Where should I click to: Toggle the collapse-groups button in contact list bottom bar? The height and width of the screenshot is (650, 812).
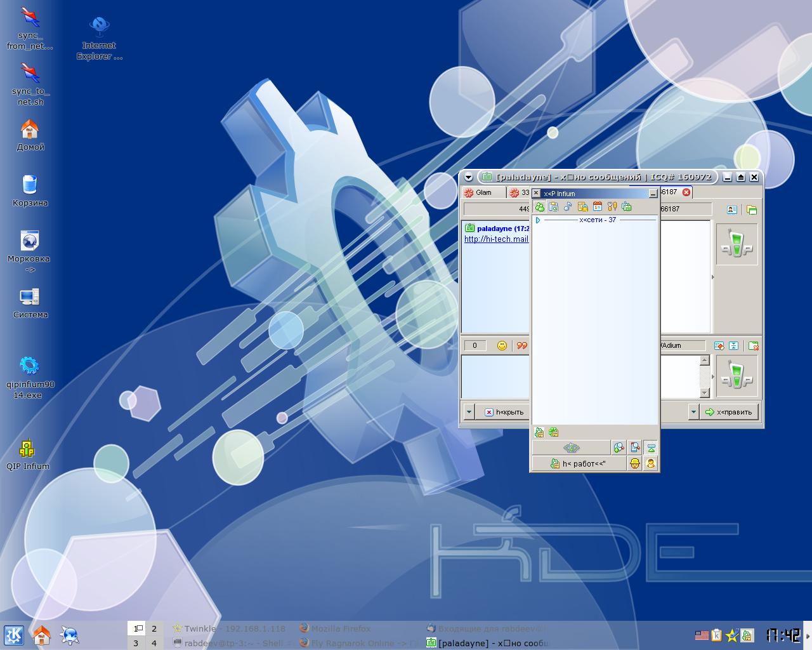651,448
